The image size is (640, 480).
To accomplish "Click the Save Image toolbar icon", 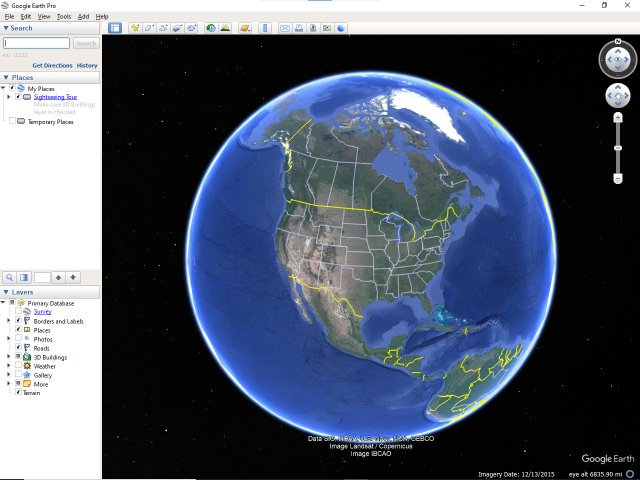I will click(x=313, y=28).
